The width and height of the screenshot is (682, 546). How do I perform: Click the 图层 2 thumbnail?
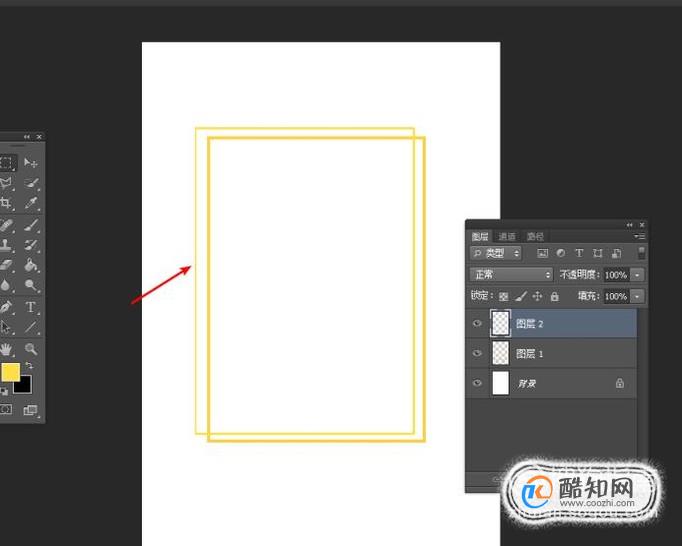pos(500,323)
